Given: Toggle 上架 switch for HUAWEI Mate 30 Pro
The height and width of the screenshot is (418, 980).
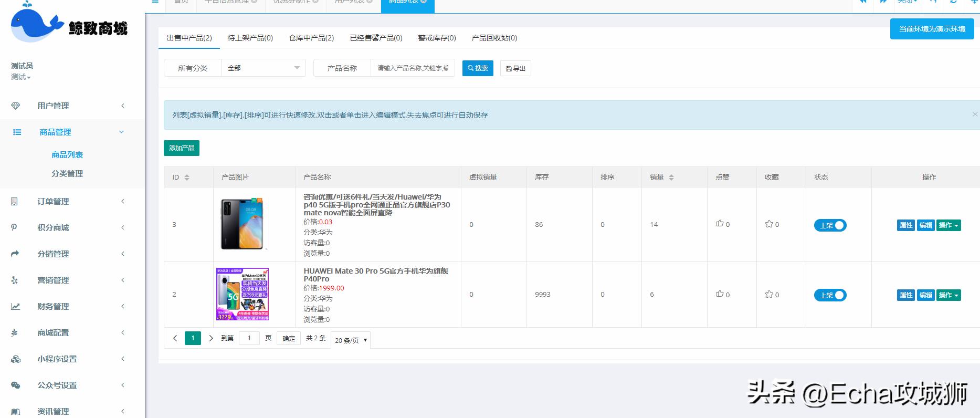Looking at the screenshot, I should click(x=830, y=295).
